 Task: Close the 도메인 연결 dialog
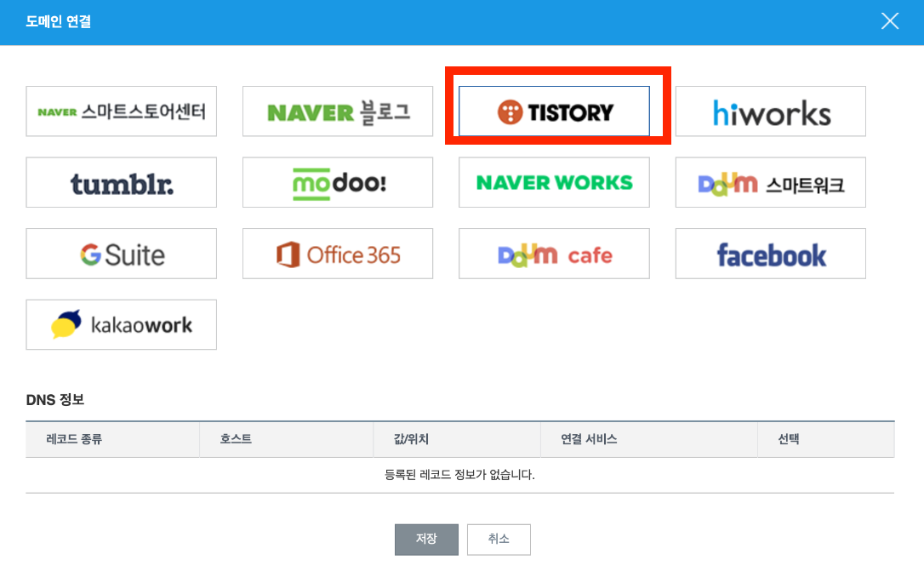[x=890, y=21]
